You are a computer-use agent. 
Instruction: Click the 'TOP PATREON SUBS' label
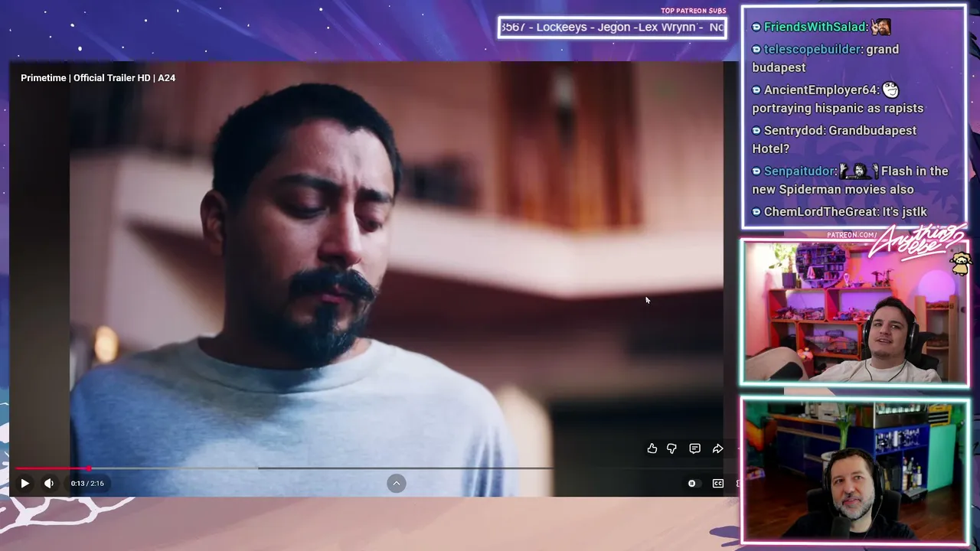[693, 11]
